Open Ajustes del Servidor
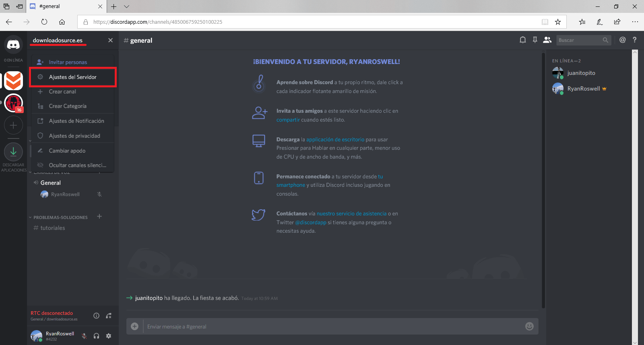This screenshot has height=345, width=644. click(73, 77)
